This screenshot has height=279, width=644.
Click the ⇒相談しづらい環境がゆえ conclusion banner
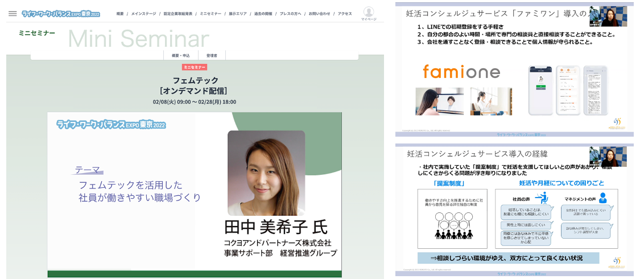pyautogui.click(x=509, y=258)
